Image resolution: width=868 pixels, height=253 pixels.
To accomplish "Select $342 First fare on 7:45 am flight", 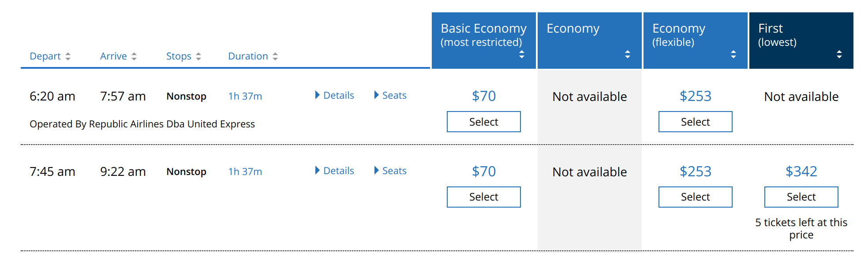I will click(x=801, y=197).
